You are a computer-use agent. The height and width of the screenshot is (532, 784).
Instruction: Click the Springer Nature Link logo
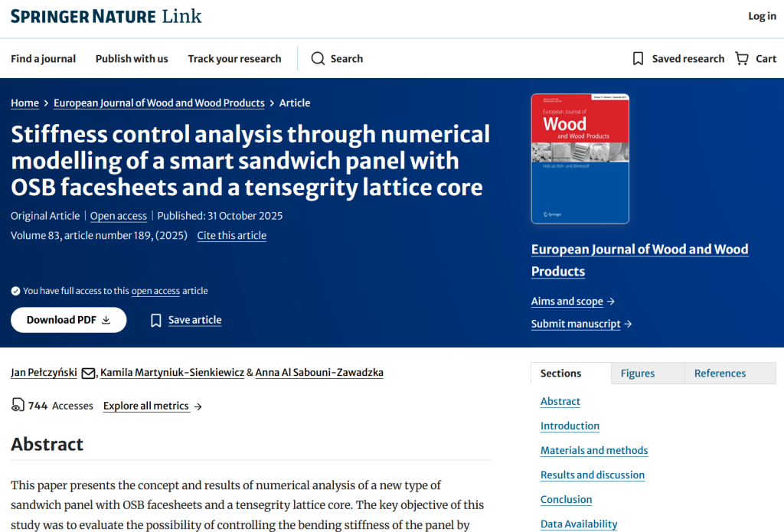point(106,16)
